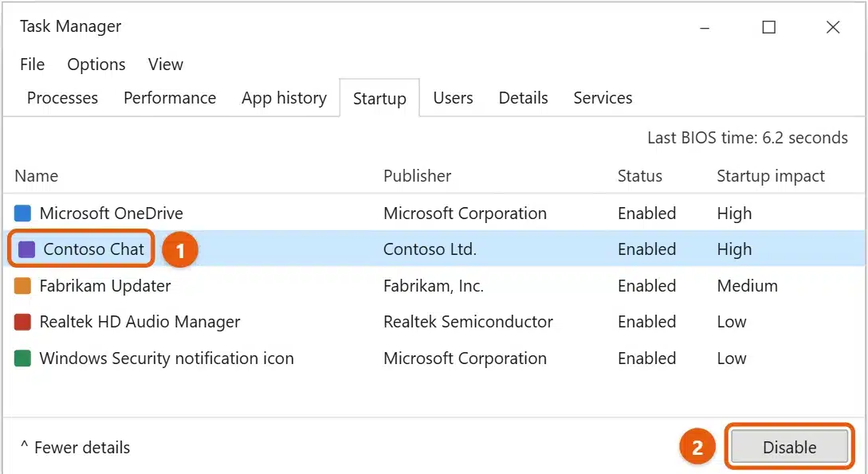
Task: Click Enabled status in Fabrikam Updater row
Action: 646,286
